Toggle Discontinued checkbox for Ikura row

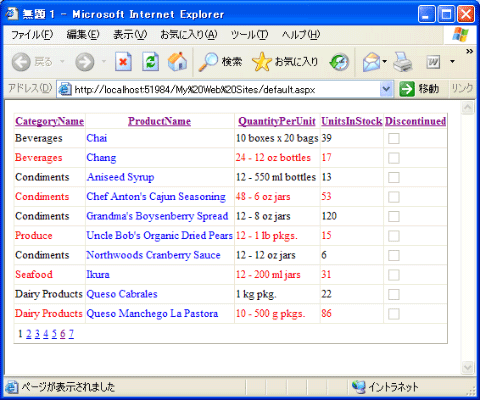click(x=394, y=275)
